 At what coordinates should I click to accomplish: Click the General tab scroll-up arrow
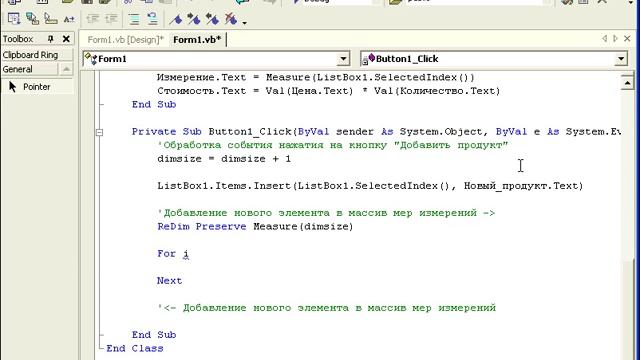pos(66,69)
